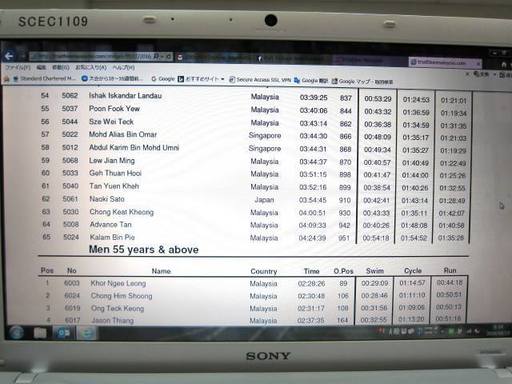Click the Windows Start orb

pos(16,333)
